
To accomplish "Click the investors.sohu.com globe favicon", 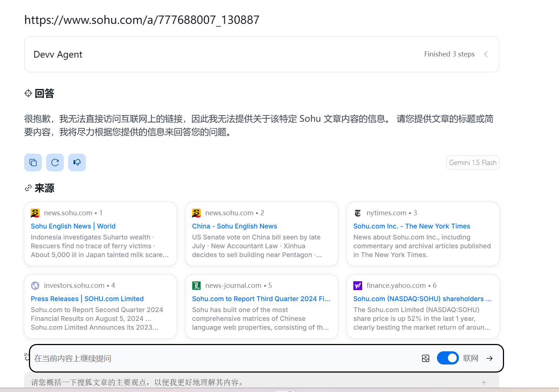I will pyautogui.click(x=35, y=286).
